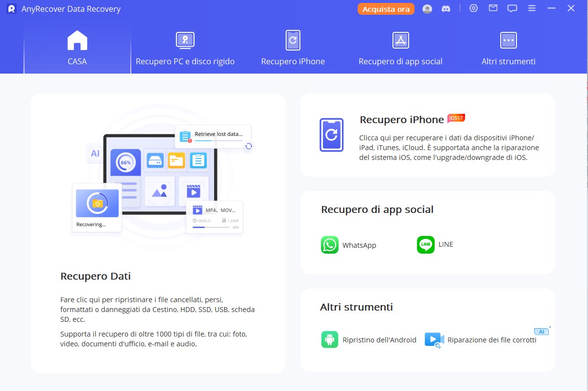
Task: Click the Acquista ora button
Action: click(386, 9)
